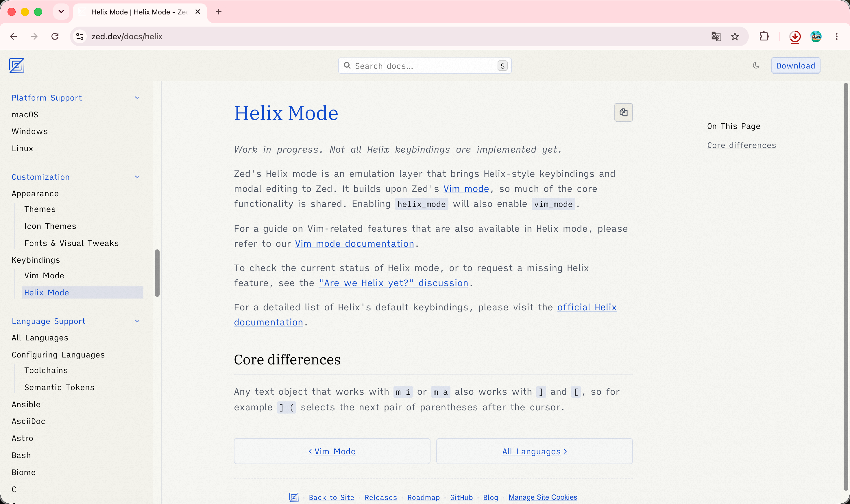
Task: Open a new browser tab
Action: pyautogui.click(x=219, y=12)
